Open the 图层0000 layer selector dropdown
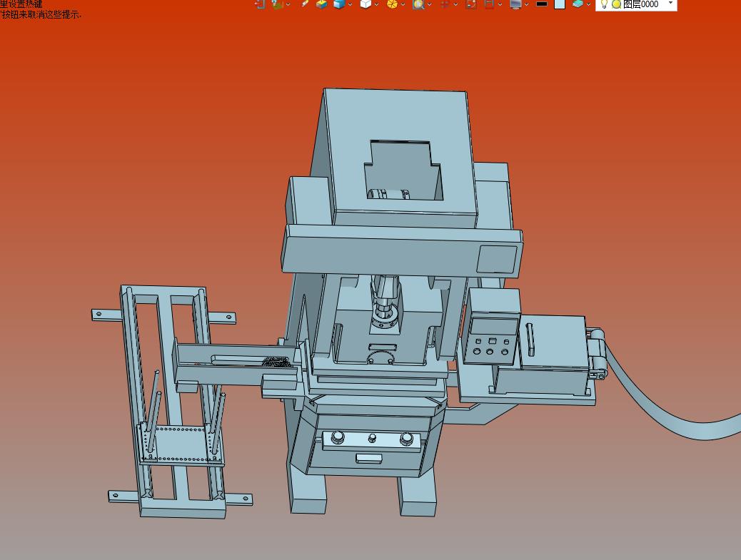 click(x=670, y=3)
